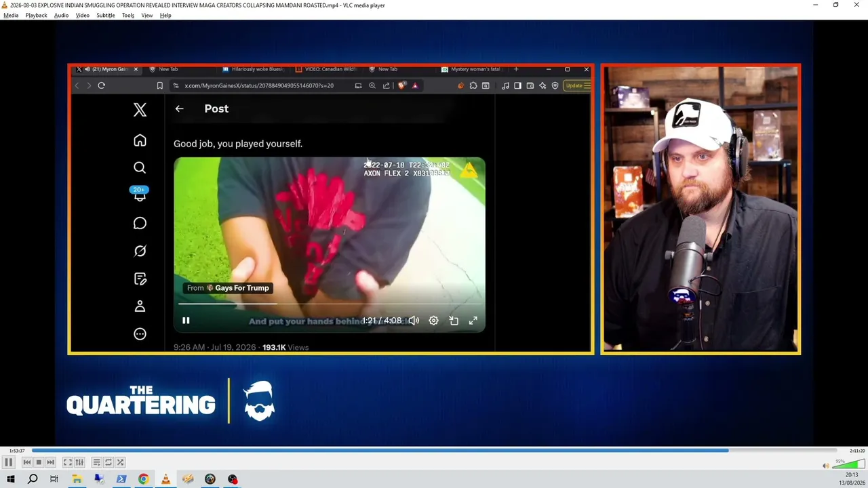Stop VLC playback
This screenshot has width=868, height=488.
39,462
